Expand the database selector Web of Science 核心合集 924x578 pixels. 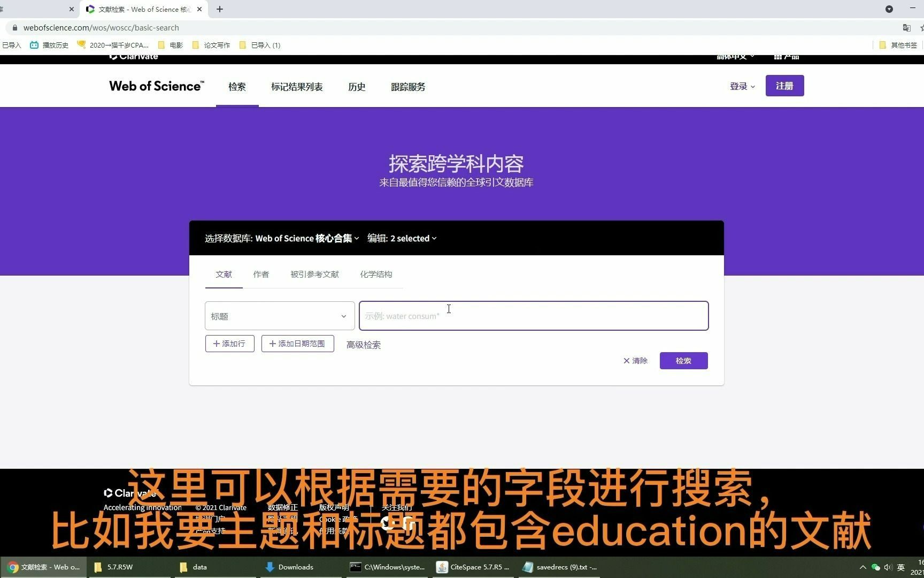(x=307, y=238)
